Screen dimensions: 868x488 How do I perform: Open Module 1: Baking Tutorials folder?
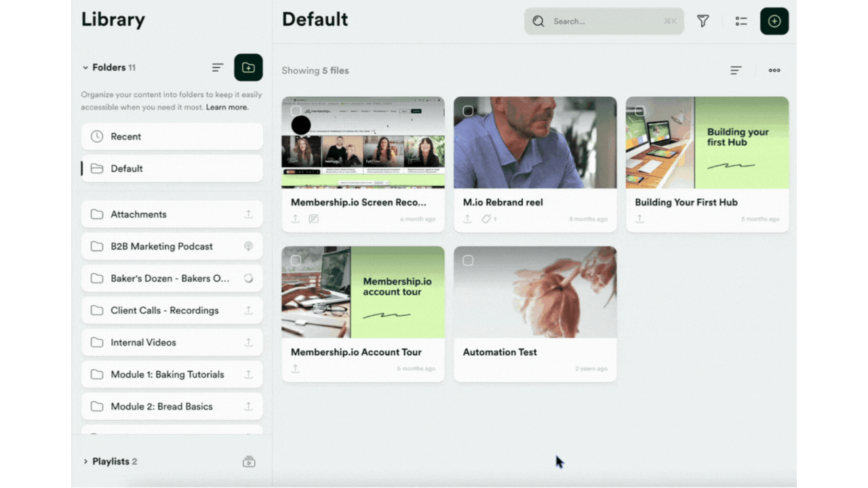[x=172, y=374]
